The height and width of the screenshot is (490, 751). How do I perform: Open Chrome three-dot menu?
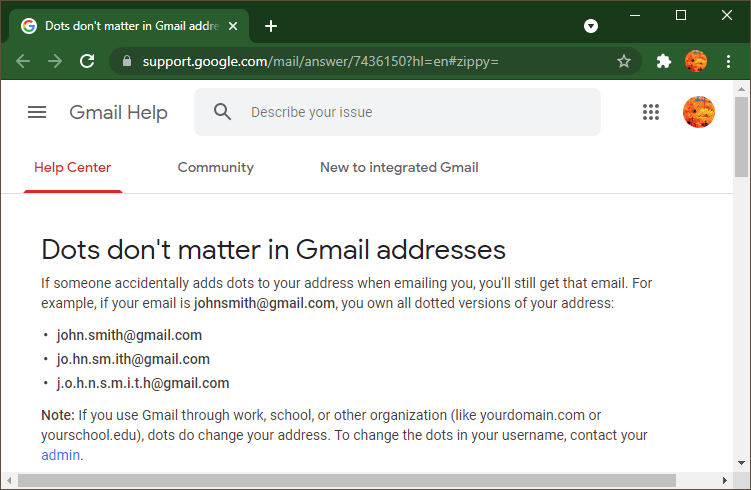pyautogui.click(x=728, y=61)
